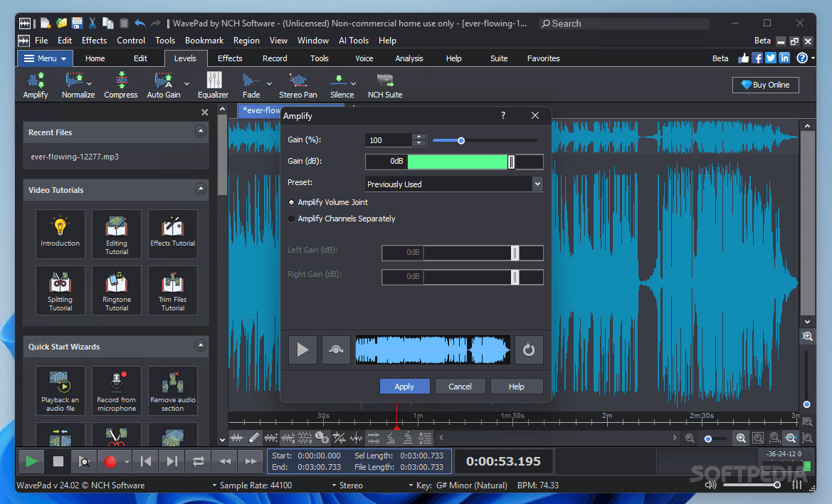Click the pencil edit tool below waveform
The width and height of the screenshot is (832, 504).
click(254, 438)
